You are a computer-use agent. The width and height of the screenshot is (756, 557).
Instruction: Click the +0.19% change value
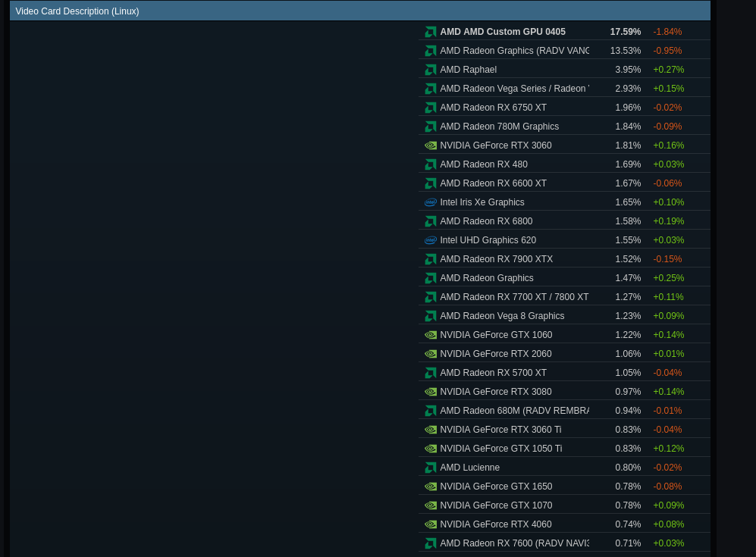(668, 221)
